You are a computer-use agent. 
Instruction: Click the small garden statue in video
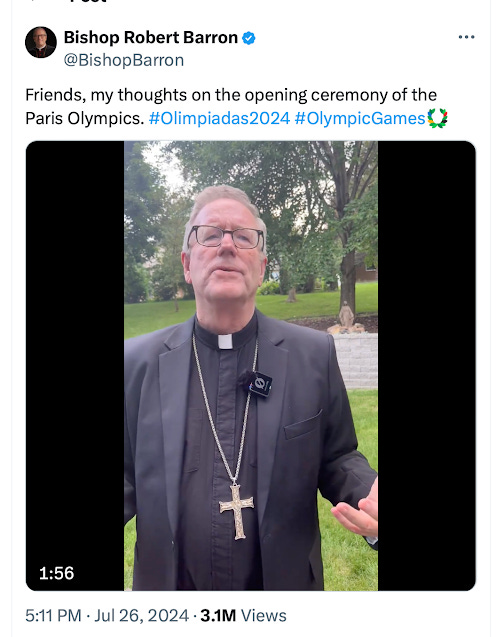pyautogui.click(x=346, y=314)
